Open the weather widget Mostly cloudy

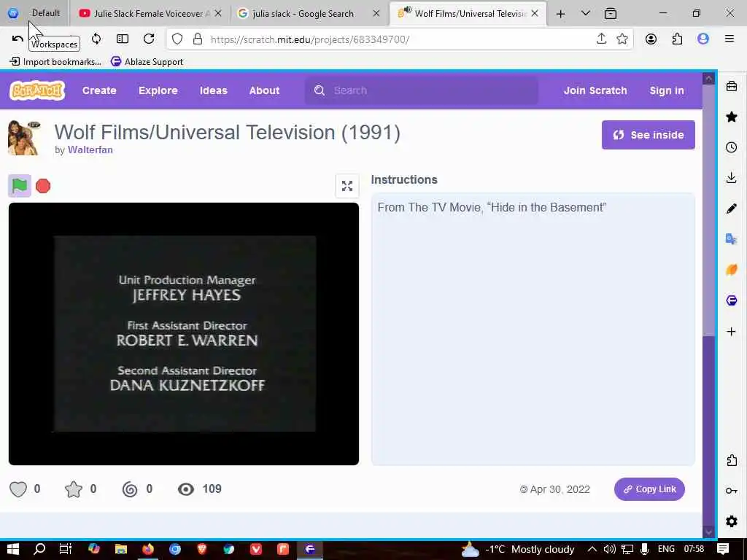517,549
